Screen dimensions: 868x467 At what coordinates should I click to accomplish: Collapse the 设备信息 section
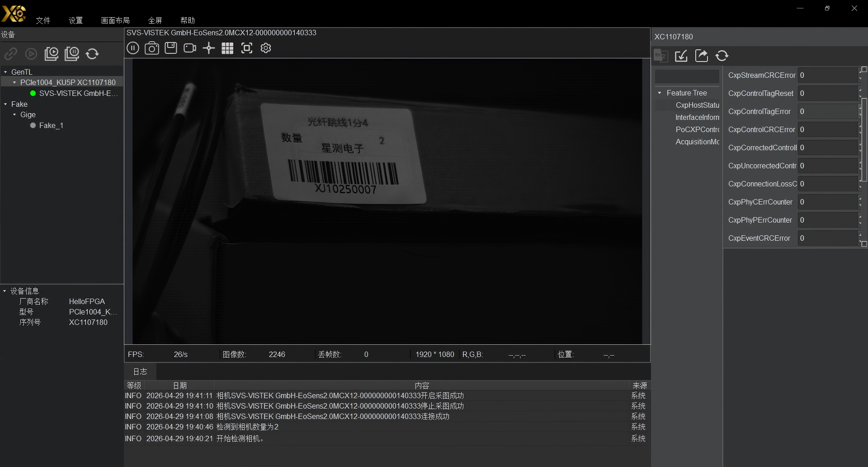coord(5,291)
